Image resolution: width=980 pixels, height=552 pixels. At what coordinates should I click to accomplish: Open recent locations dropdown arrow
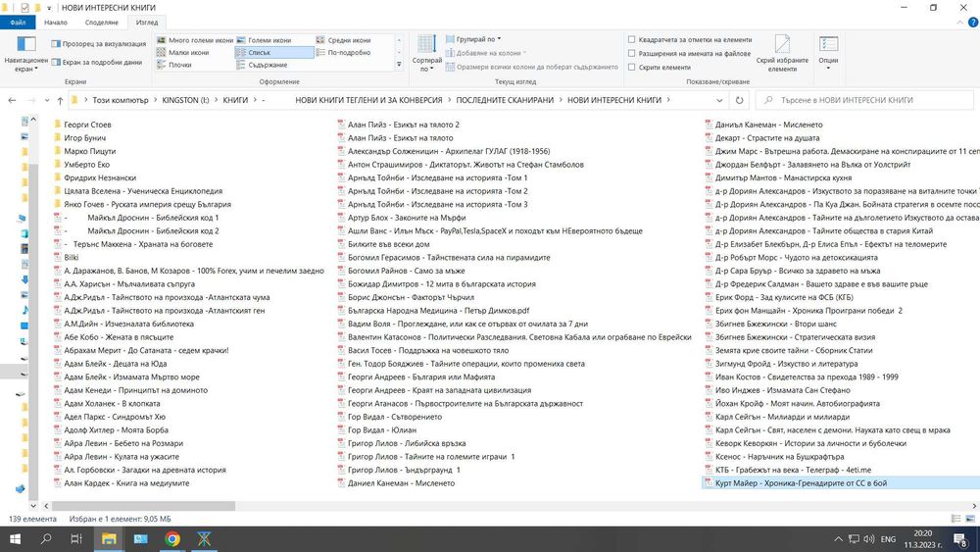coord(47,100)
